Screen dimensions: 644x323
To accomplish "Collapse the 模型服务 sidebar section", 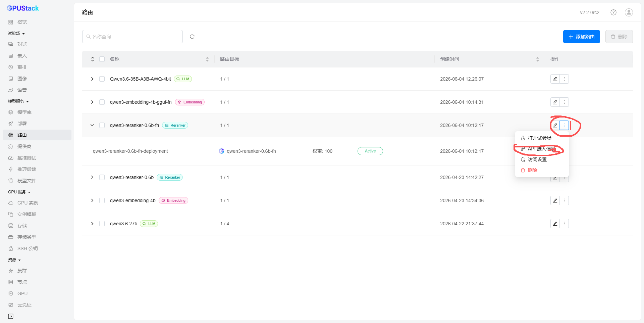I will click(18, 101).
